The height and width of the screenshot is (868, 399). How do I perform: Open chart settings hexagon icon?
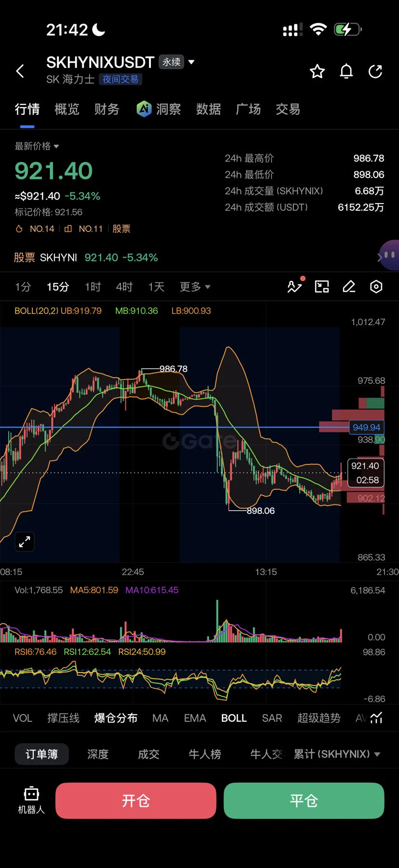point(376,286)
